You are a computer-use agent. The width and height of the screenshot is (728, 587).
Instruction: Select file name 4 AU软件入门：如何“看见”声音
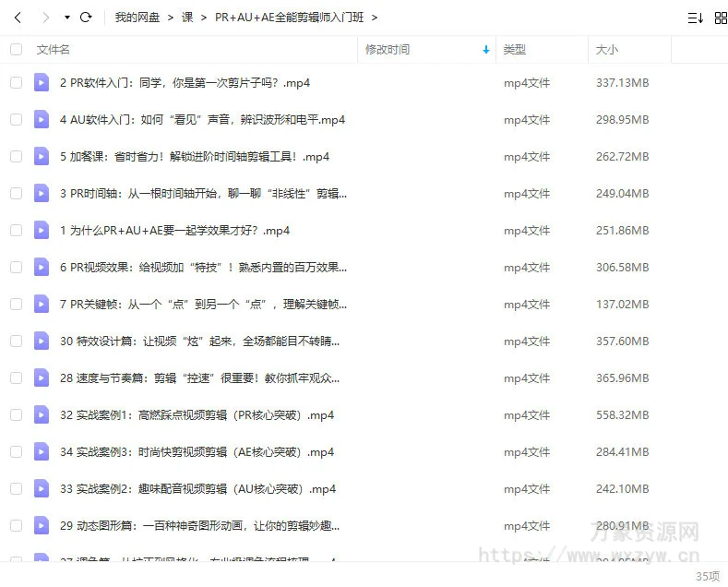[202, 120]
